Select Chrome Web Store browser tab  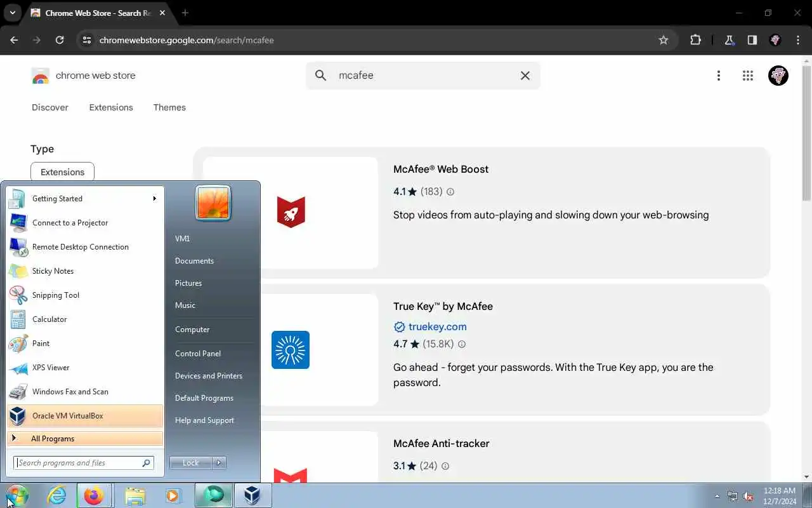[98, 13]
